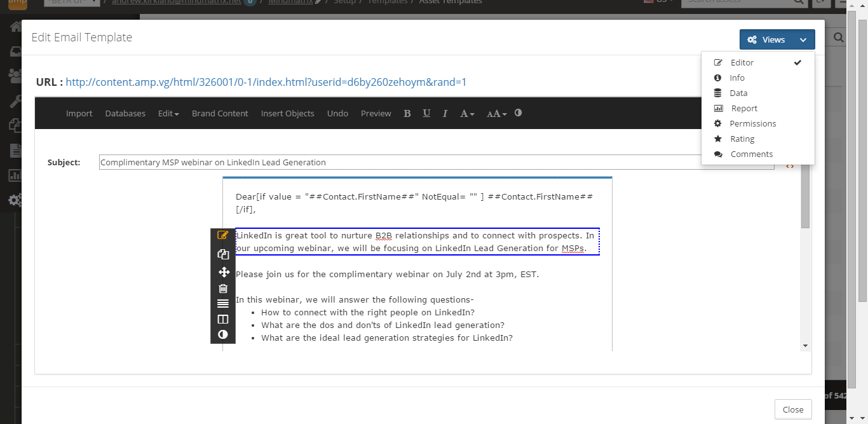Click the duplicate block icon
868x424 pixels.
(x=222, y=254)
